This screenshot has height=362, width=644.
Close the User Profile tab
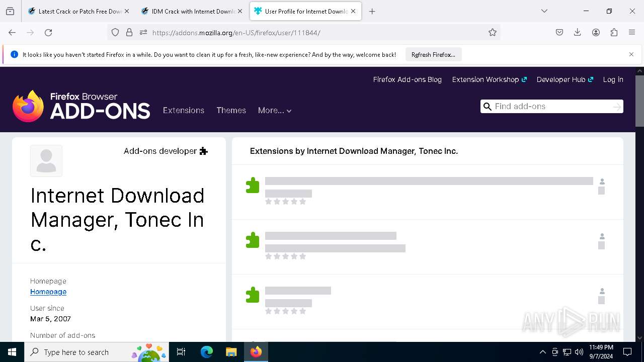(x=353, y=11)
